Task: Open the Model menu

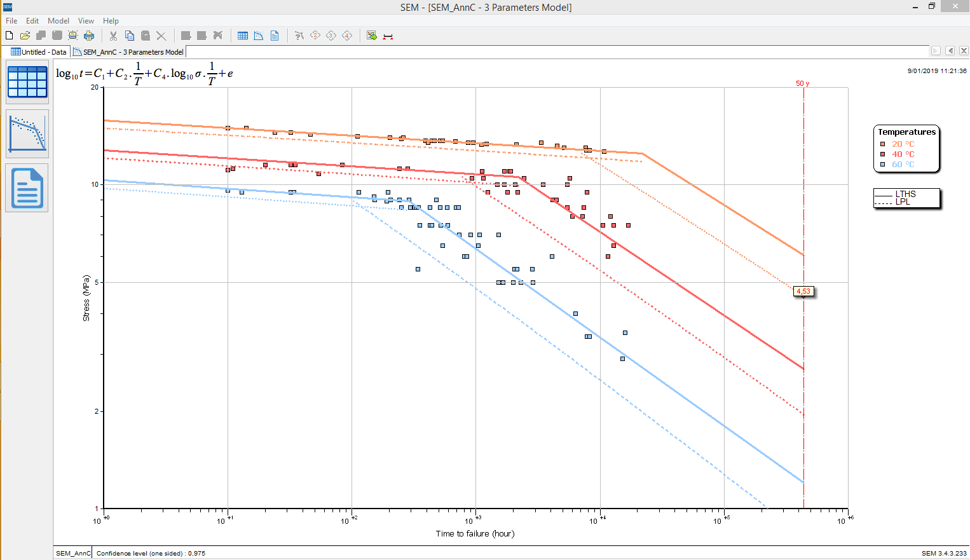Action: point(58,21)
